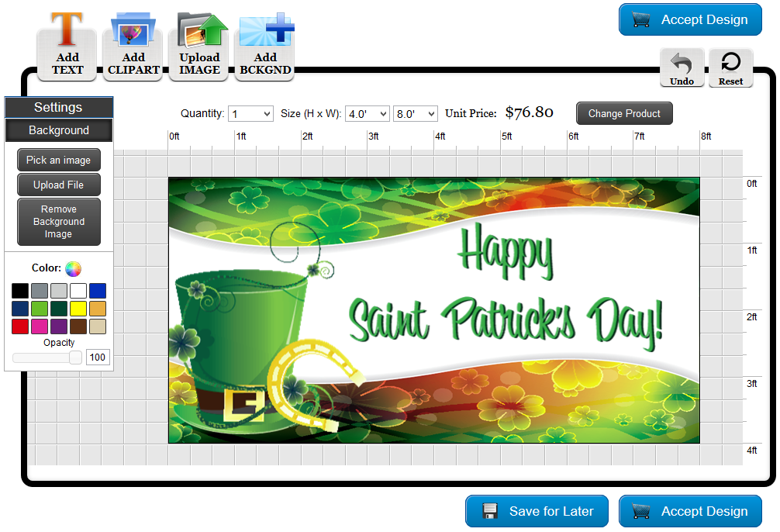Choose the slate gray color swatch
The height and width of the screenshot is (532, 780).
(40, 291)
